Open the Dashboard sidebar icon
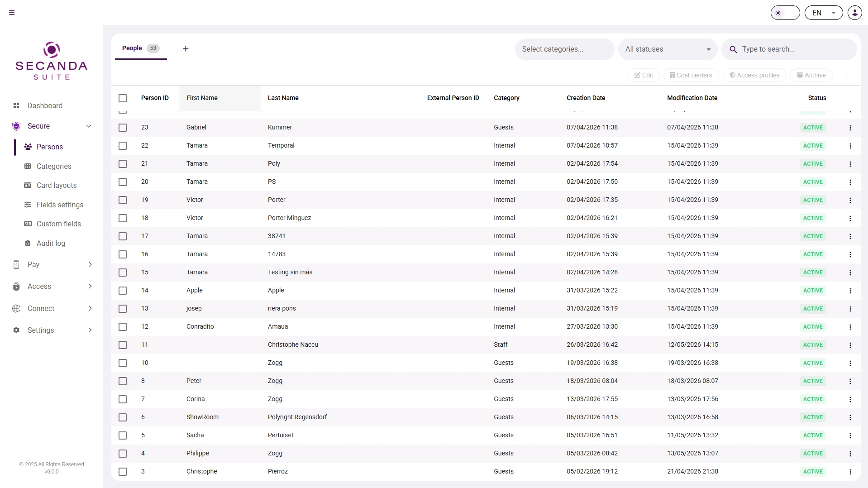868x488 pixels. [16, 105]
